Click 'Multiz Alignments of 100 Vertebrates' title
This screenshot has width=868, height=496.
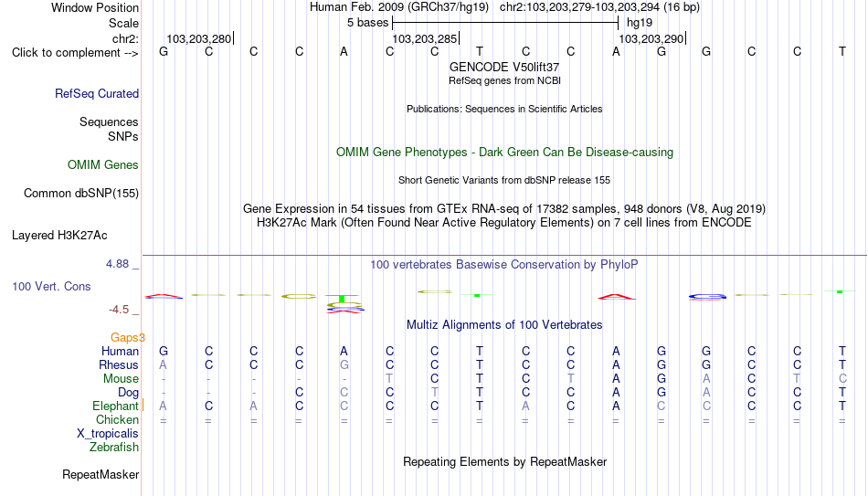coord(504,325)
